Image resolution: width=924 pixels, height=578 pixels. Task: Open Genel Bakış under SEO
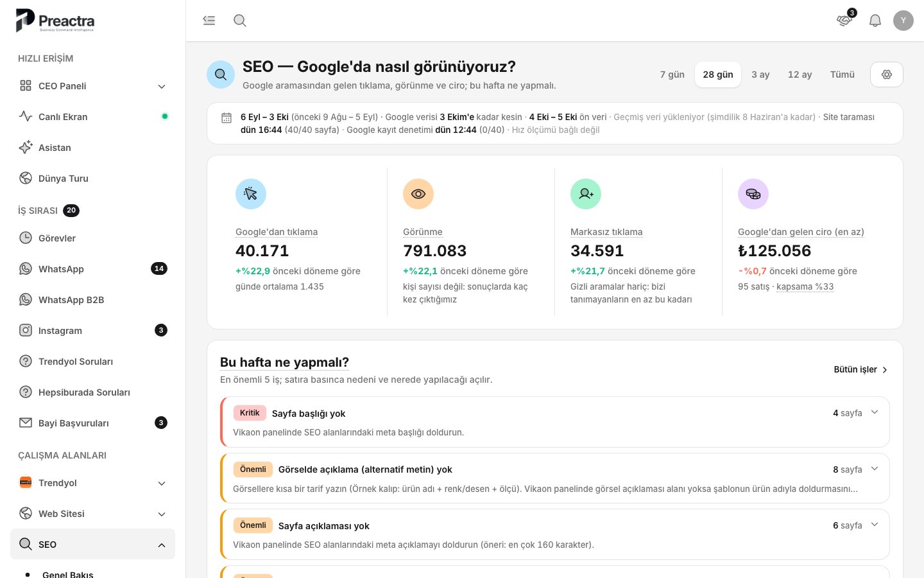coord(68,574)
